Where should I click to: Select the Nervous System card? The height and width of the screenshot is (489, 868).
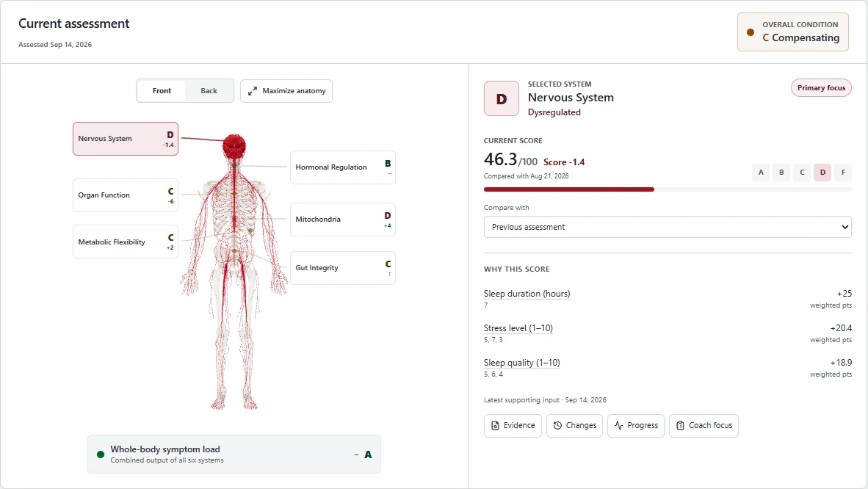(x=126, y=139)
